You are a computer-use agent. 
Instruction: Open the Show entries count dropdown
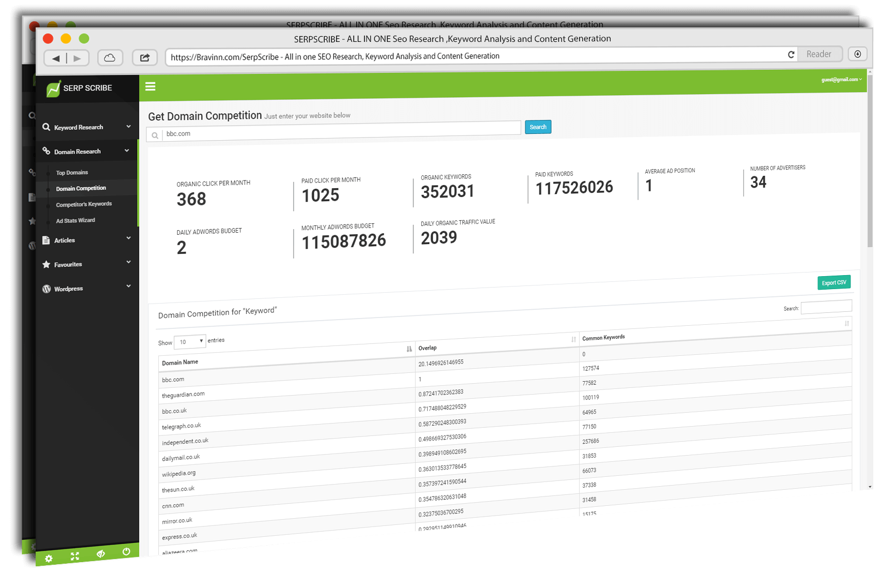pyautogui.click(x=190, y=342)
